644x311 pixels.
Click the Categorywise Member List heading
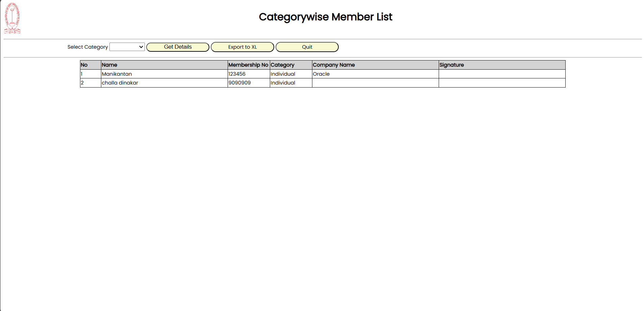[x=325, y=17]
